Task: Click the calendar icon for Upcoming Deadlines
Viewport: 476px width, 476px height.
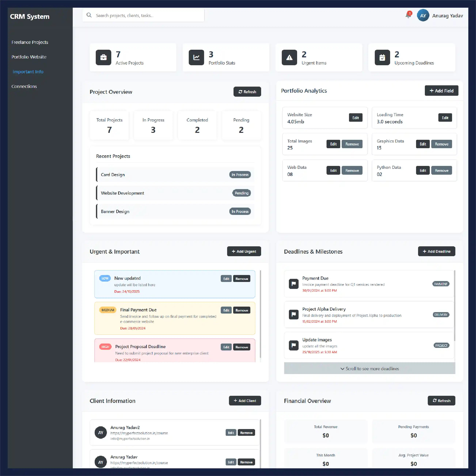Action: pyautogui.click(x=382, y=57)
